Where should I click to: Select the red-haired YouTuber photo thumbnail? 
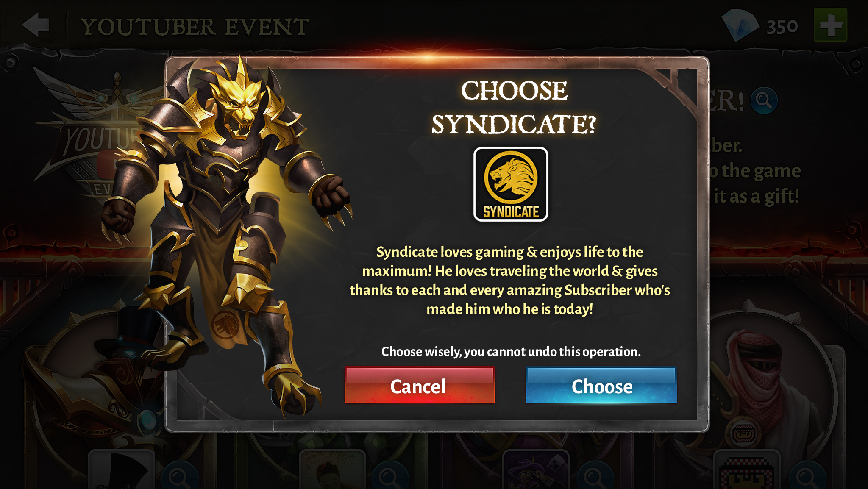point(332,470)
